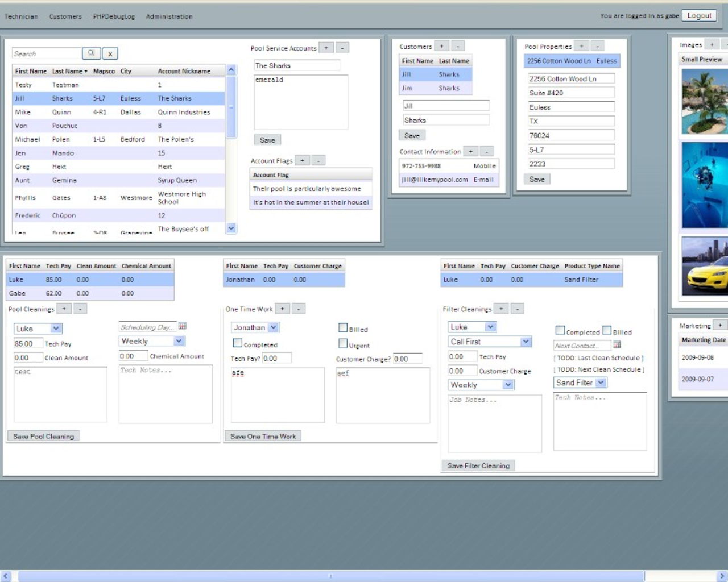This screenshot has height=582, width=728.
Task: Open Next Contact calendar picker
Action: [x=617, y=345]
